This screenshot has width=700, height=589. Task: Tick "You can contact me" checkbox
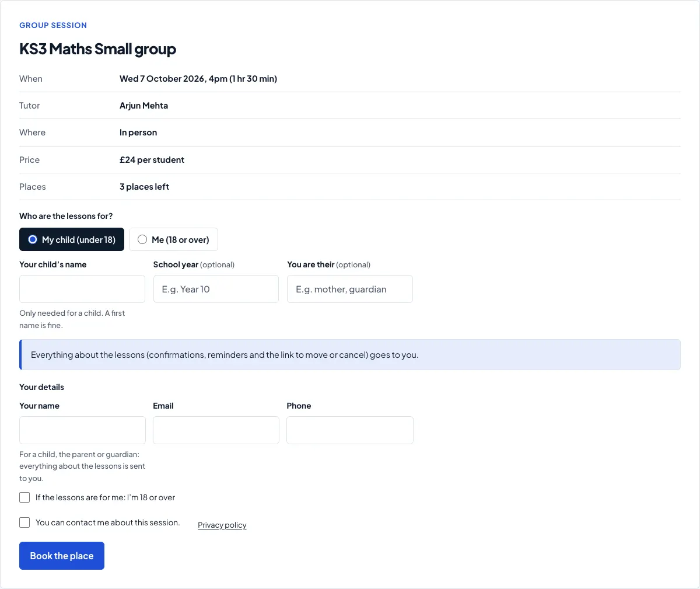tap(24, 522)
